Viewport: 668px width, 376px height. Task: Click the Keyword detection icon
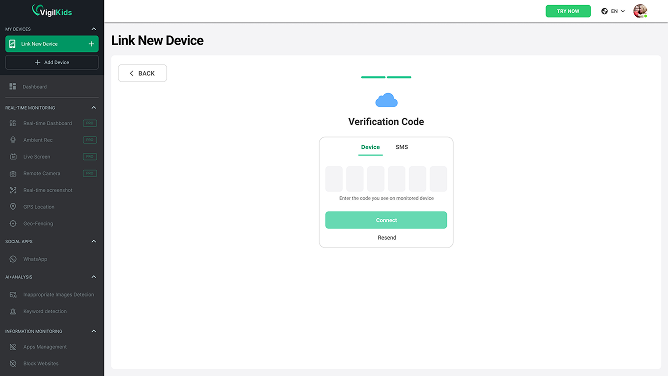[13, 311]
